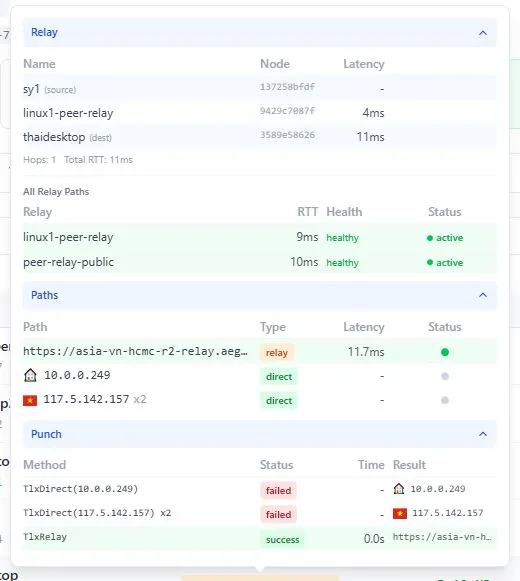The width and height of the screenshot is (520, 581).
Task: Click healthy label for linux1-peer-relay
Action: click(342, 238)
